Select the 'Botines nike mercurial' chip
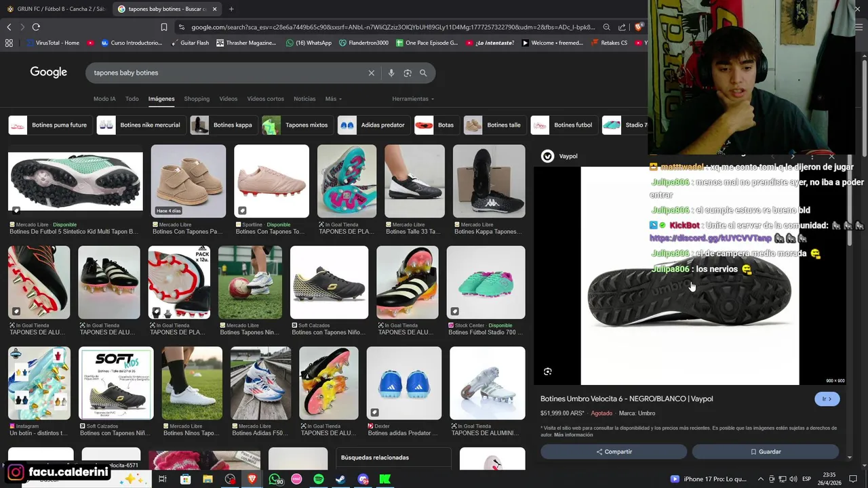Viewport: 868px width, 488px height. click(x=140, y=125)
